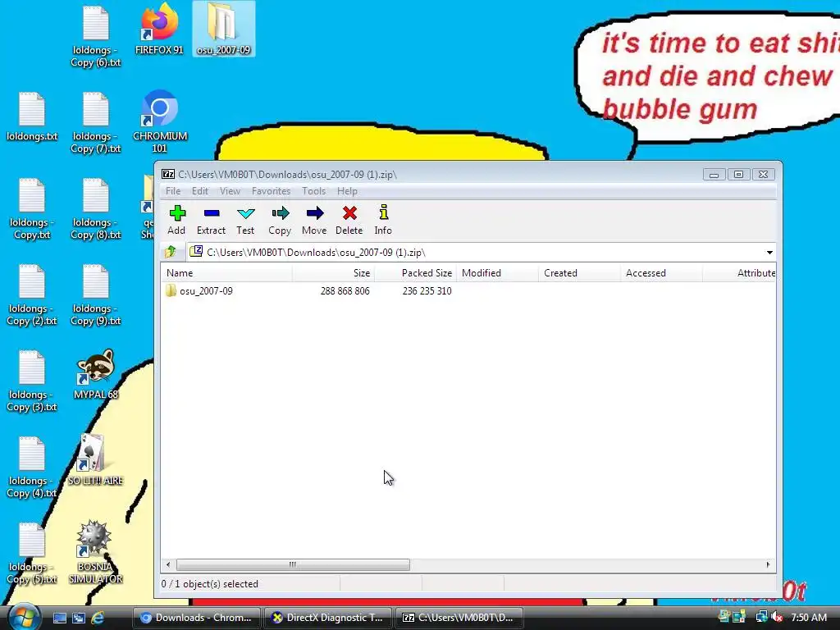Select the osu_2007-09 desktop folder
Image resolution: width=840 pixels, height=630 pixels.
click(223, 30)
